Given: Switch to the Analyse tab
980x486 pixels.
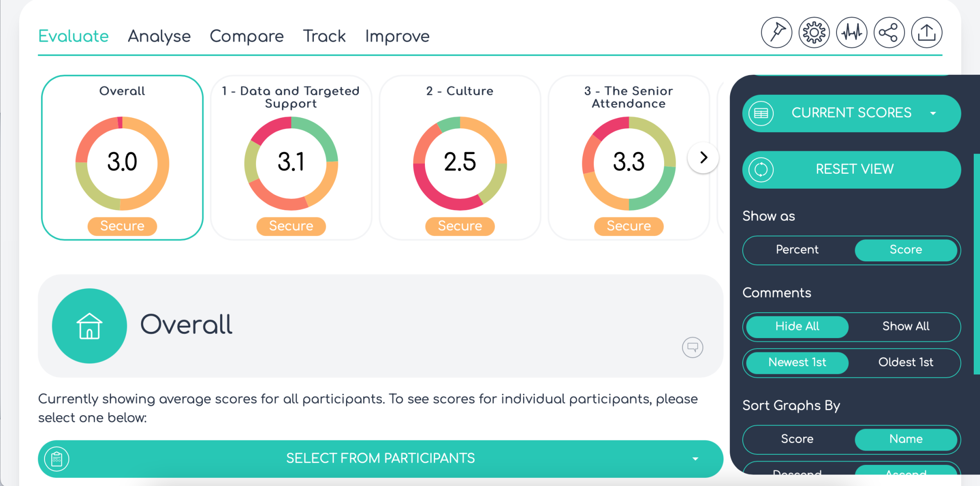Looking at the screenshot, I should (159, 36).
